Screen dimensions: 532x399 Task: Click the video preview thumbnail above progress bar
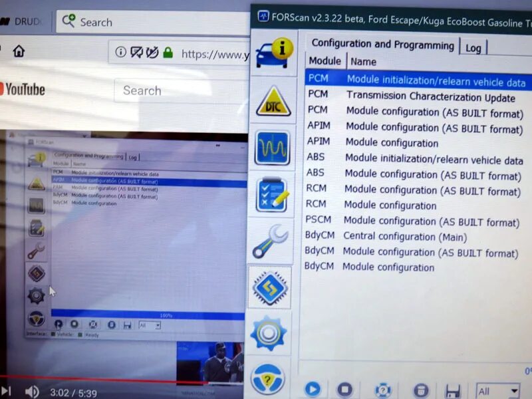(x=209, y=362)
